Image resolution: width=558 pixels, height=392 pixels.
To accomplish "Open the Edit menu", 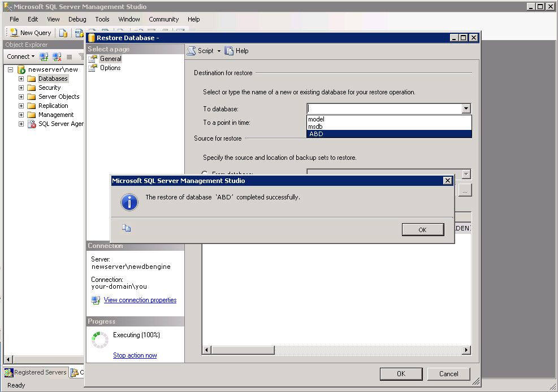I will [33, 19].
